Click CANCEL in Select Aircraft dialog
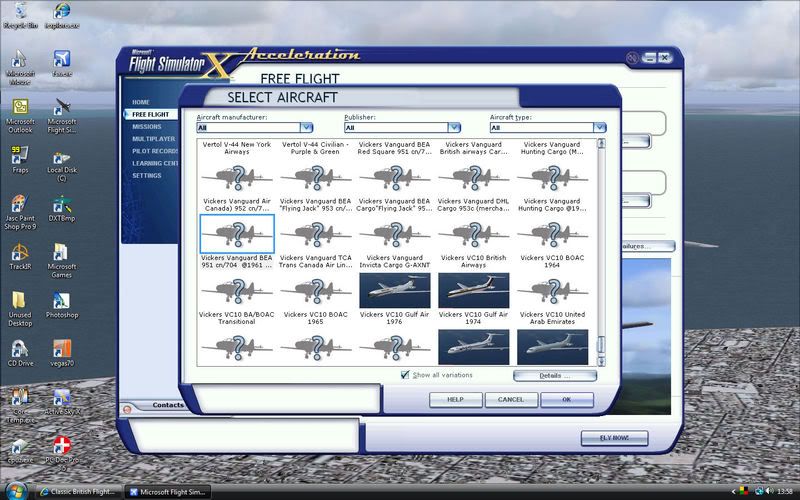800x500 pixels. point(511,399)
